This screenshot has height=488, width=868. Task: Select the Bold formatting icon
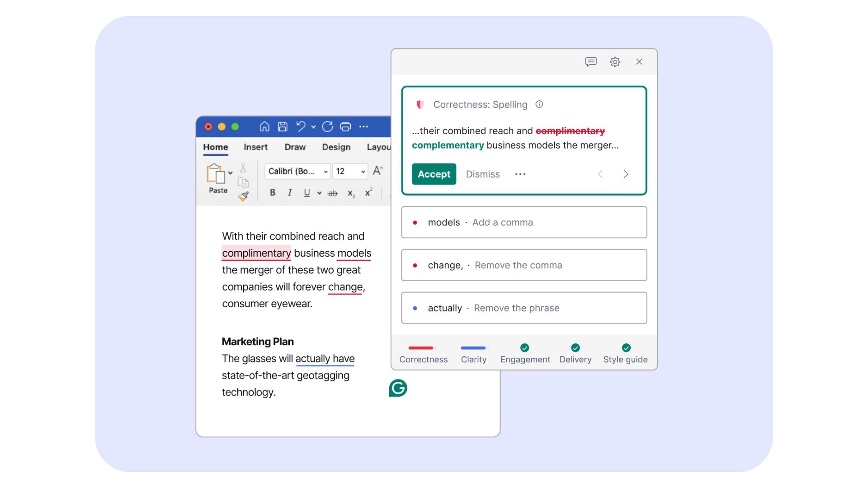272,192
